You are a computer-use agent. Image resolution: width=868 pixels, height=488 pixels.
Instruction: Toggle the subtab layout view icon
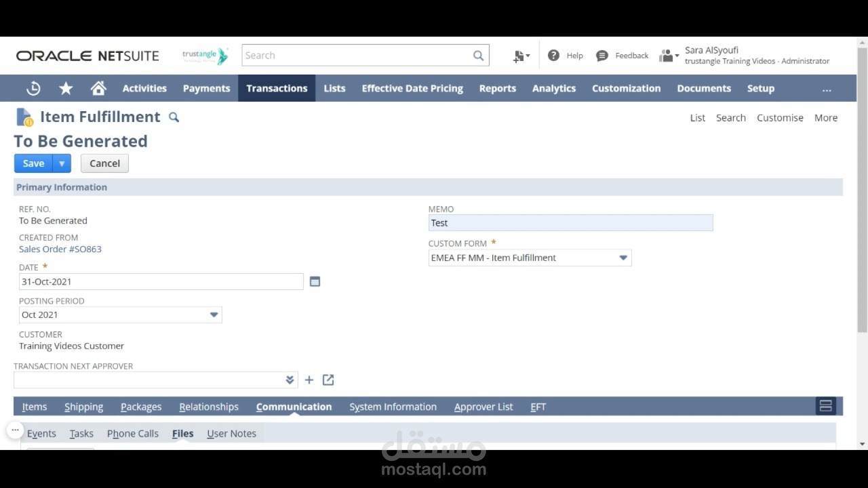tap(825, 406)
